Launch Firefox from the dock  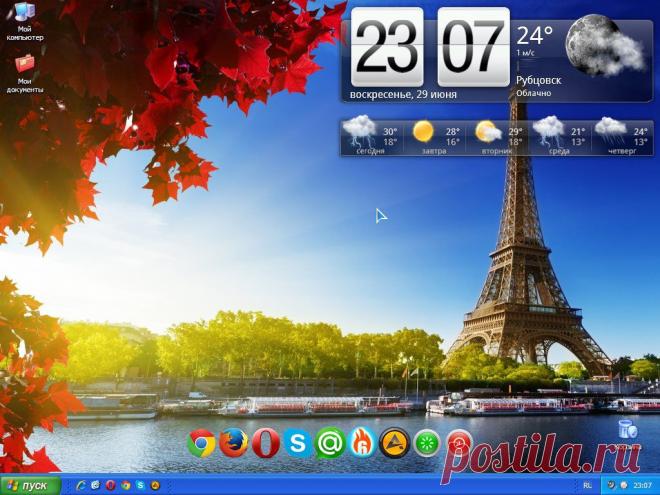[x=234, y=442]
